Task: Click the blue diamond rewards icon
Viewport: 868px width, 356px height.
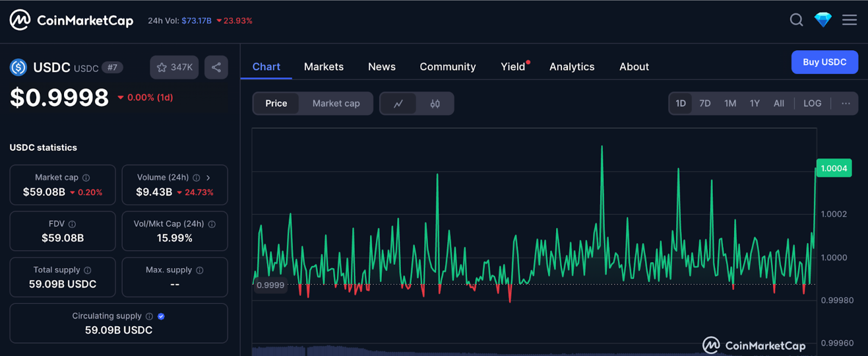Action: point(823,20)
